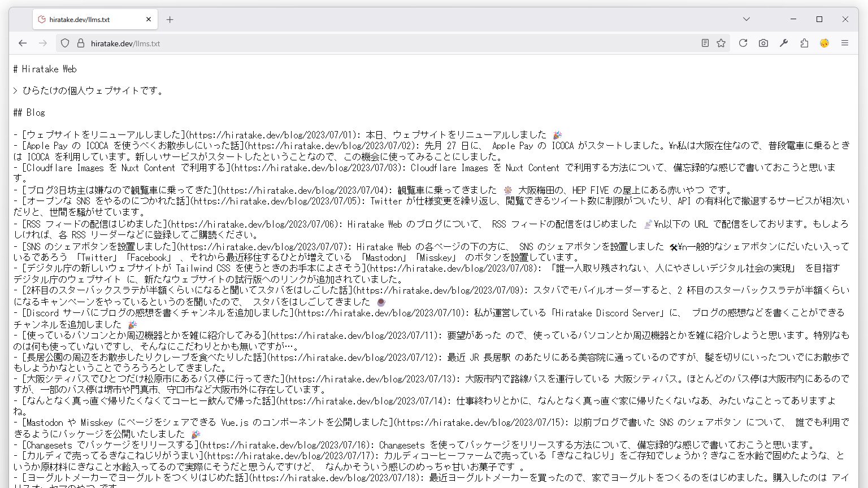Maximize the browser window

[819, 19]
